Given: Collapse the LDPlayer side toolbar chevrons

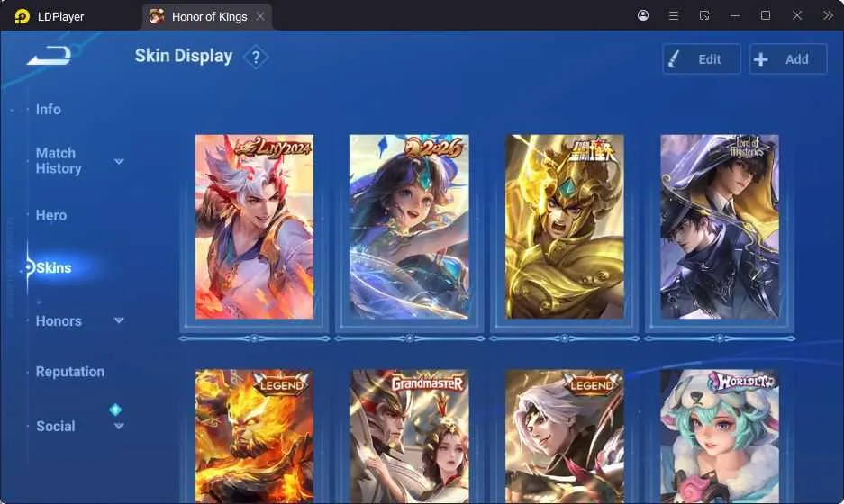Looking at the screenshot, I should click(828, 15).
